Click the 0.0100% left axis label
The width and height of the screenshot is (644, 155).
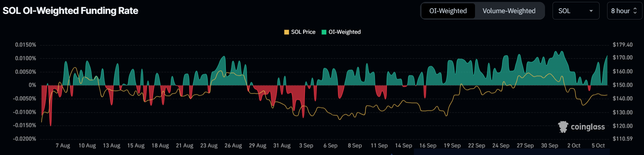coord(26,58)
